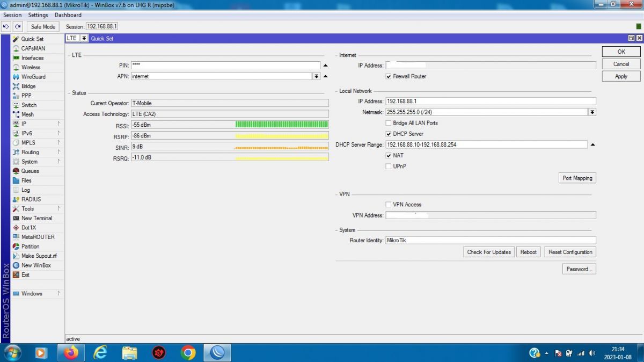Collapse the PIN field arrow

325,66
